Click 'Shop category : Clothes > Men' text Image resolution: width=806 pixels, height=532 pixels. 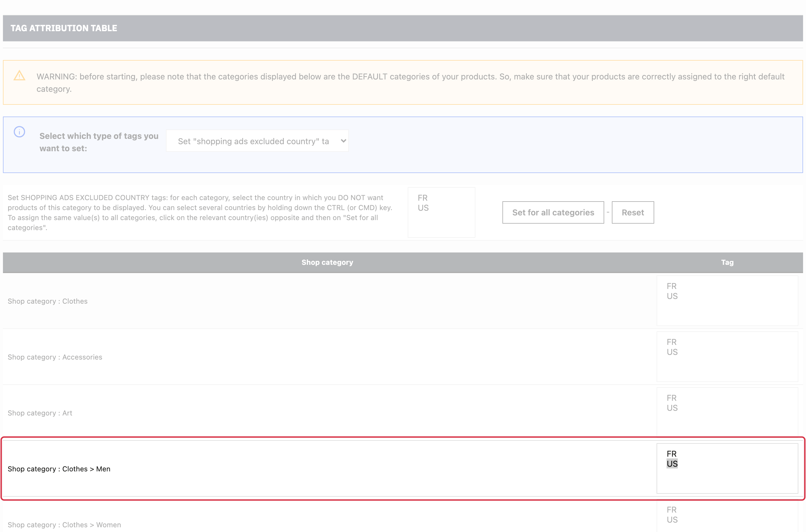click(x=59, y=469)
